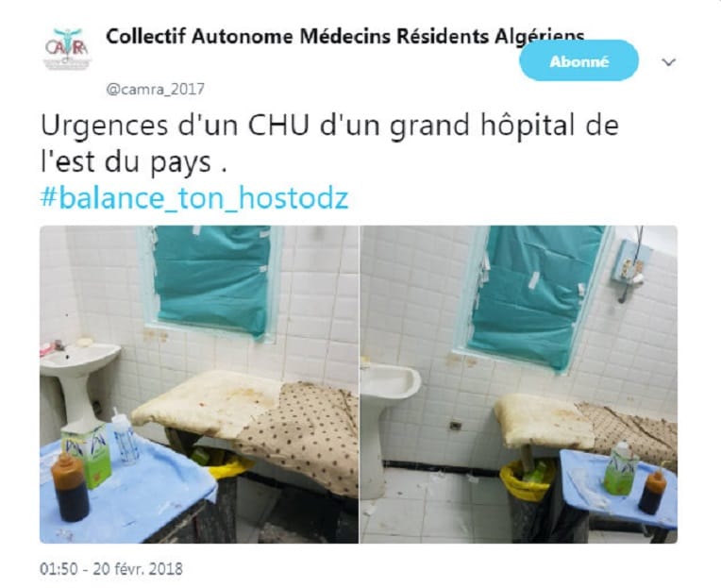
Task: Select the tweet text about Urgences d'un CHU
Action: click(329, 143)
